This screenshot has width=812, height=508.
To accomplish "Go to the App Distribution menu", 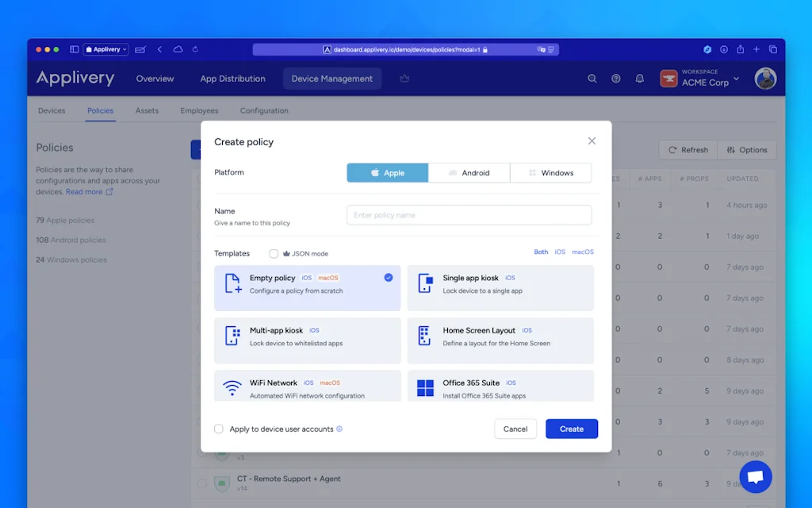I will tap(232, 79).
